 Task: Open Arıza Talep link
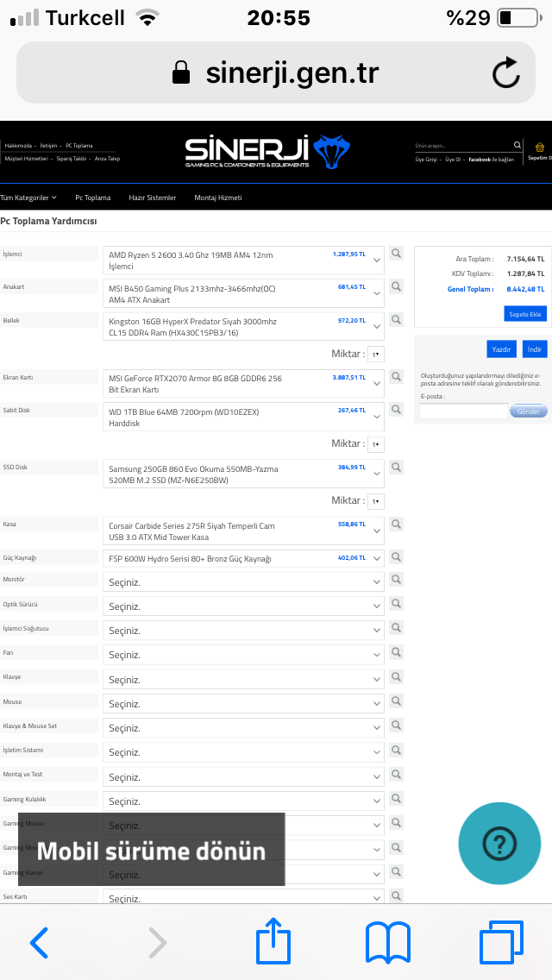point(107,159)
